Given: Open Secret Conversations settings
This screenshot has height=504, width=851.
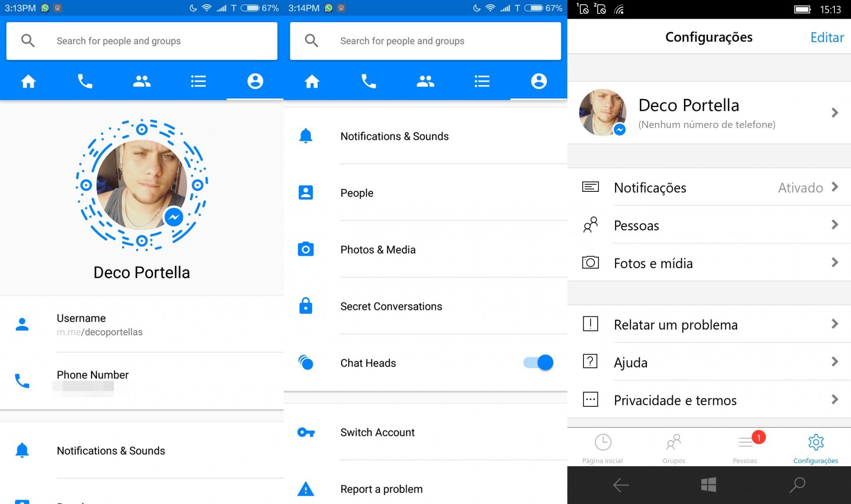Looking at the screenshot, I should [x=425, y=306].
